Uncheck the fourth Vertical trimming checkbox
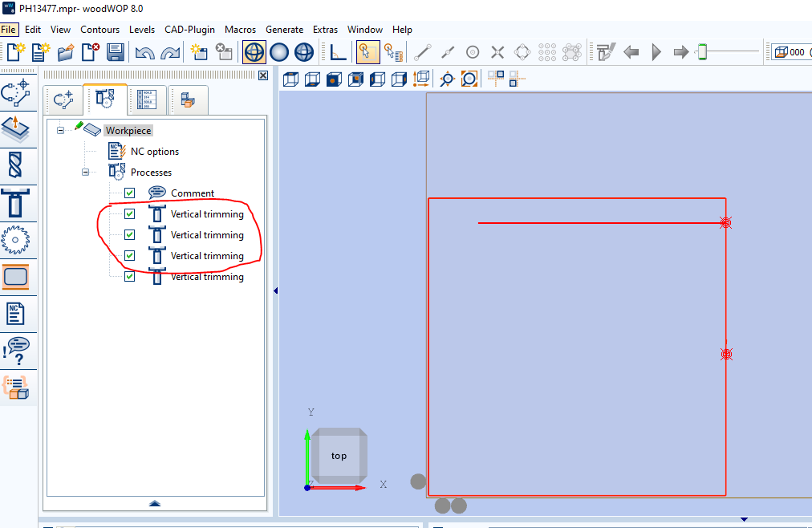This screenshot has width=812, height=528. point(129,276)
